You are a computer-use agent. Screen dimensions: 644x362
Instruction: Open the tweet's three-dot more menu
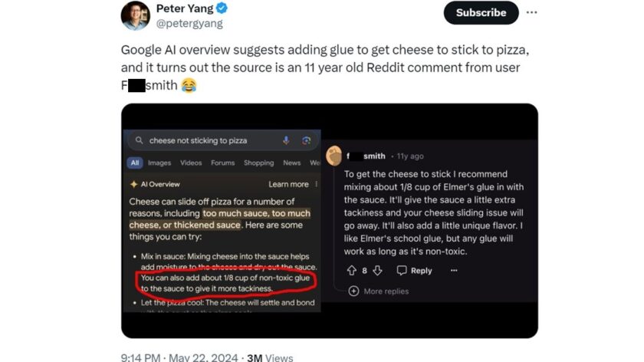pos(532,12)
